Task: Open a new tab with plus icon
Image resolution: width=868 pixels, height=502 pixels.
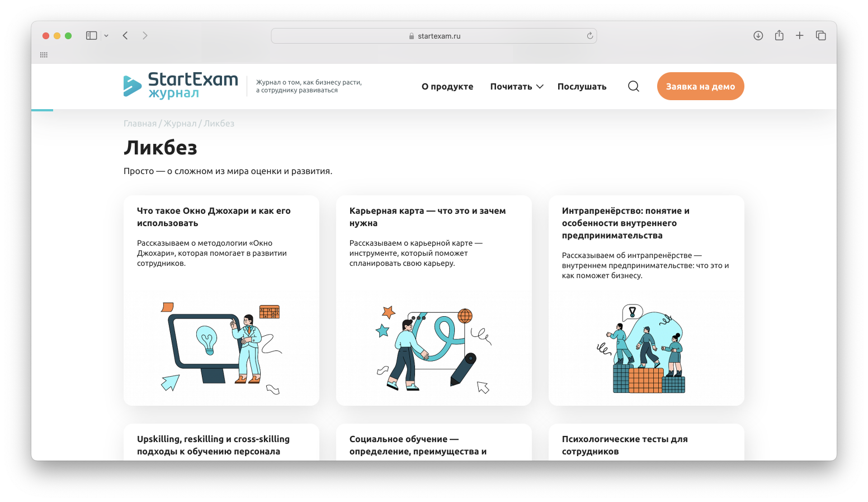Action: (800, 35)
